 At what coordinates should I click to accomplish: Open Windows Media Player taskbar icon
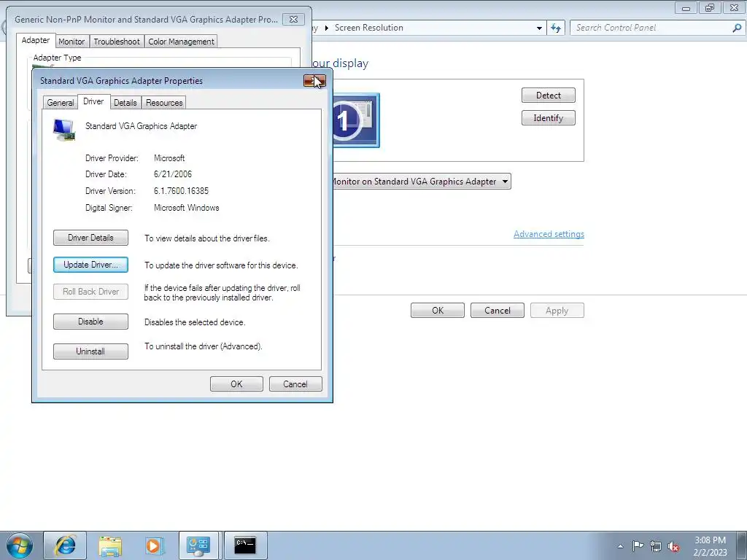(x=154, y=545)
